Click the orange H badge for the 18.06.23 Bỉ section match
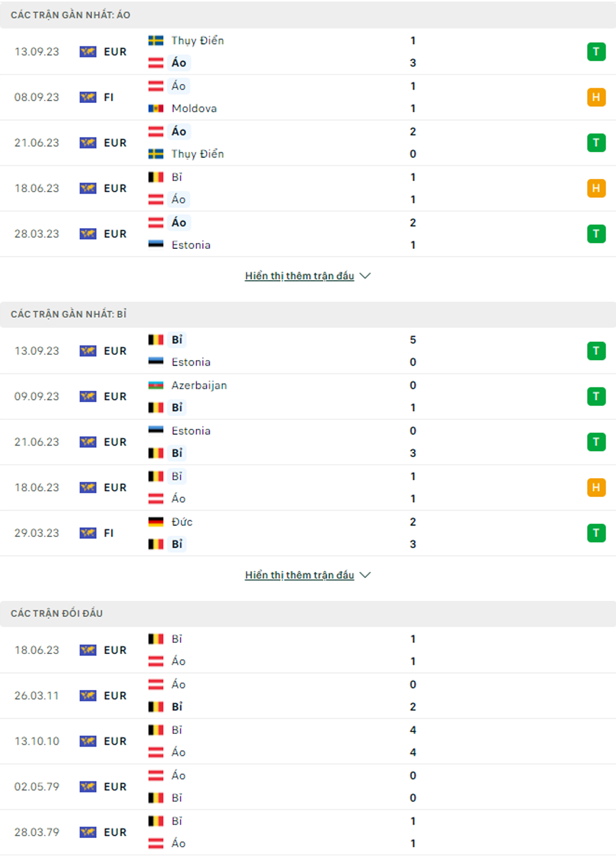Screen dimensions: 616x856 pos(596,487)
